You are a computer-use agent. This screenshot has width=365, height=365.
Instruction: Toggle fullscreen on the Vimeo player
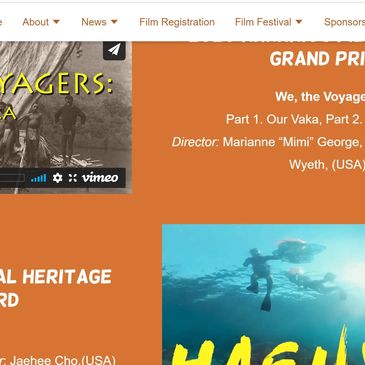pyautogui.click(x=73, y=178)
